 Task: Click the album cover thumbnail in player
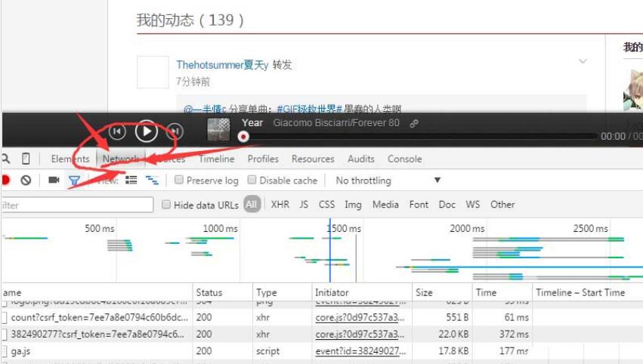tap(218, 128)
